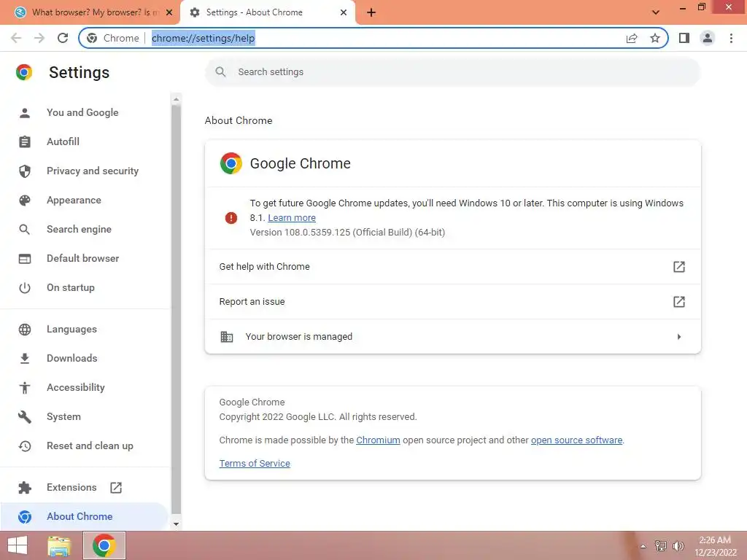Image resolution: width=747 pixels, height=560 pixels.
Task: Click the volume speaker tray icon
Action: click(x=678, y=545)
